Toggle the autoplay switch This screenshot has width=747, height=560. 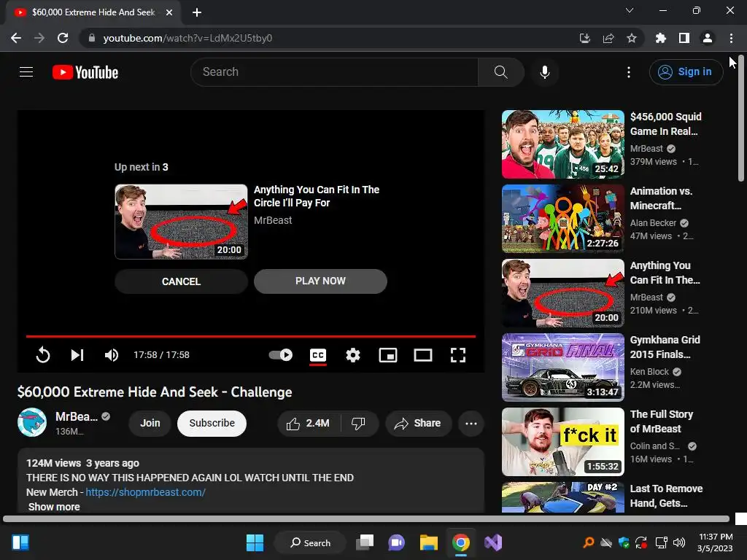(281, 355)
